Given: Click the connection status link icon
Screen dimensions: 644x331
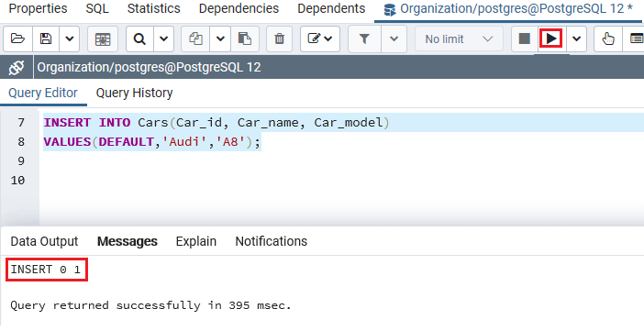Looking at the screenshot, I should point(17,67).
